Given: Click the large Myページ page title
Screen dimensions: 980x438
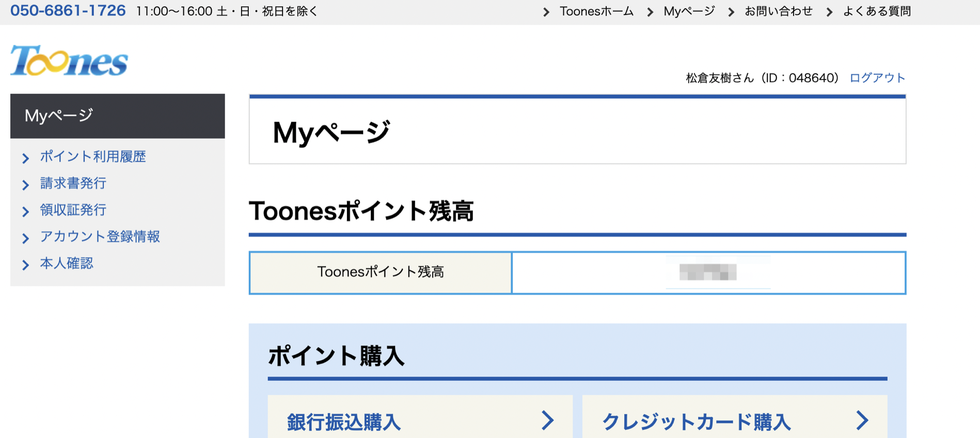Looking at the screenshot, I should (331, 132).
